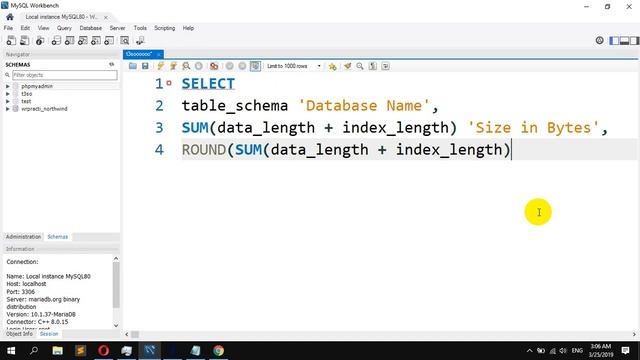Create new view toolbar icon
Screen dimensions: 640x360
coord(82,40)
